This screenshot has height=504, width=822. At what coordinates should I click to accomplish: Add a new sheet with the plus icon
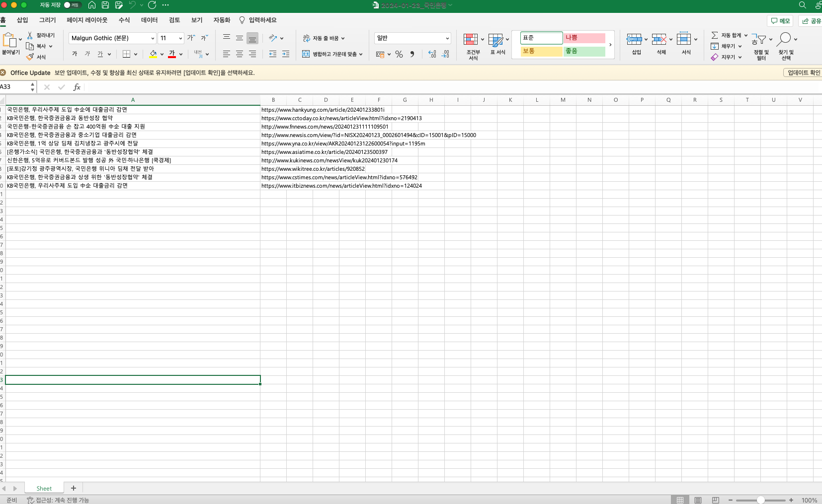(x=74, y=488)
